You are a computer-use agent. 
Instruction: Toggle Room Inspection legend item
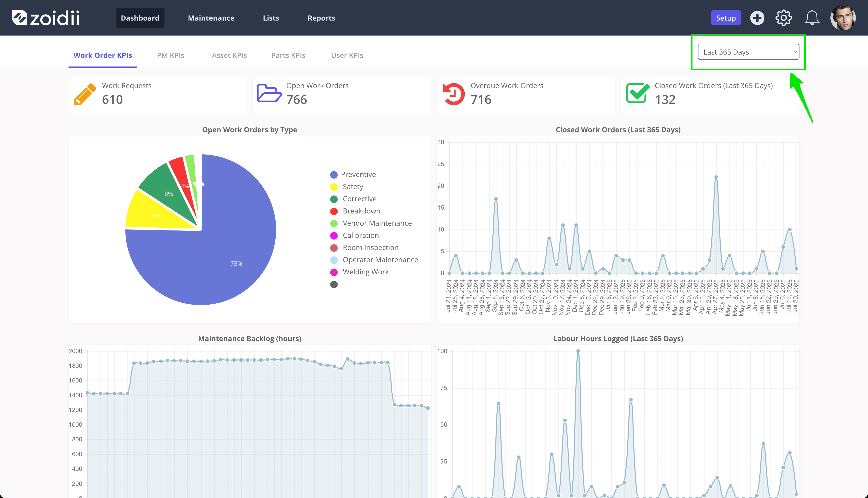point(364,248)
